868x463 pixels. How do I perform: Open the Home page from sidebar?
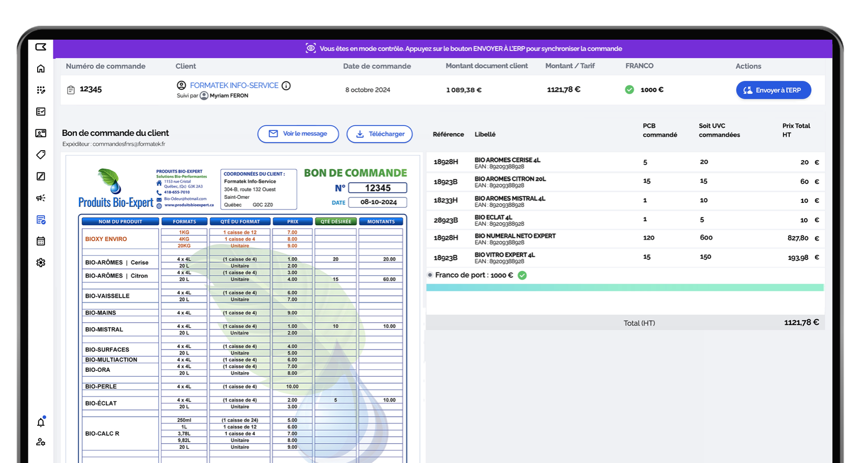(41, 69)
